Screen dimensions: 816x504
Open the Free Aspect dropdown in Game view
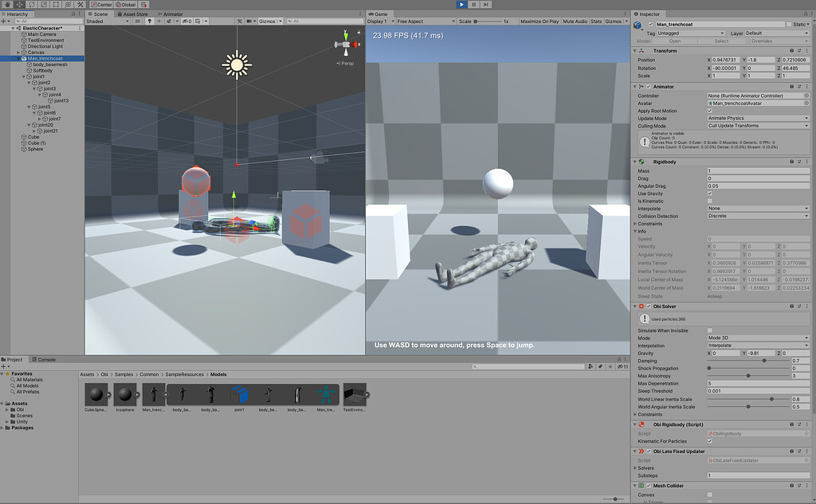426,21
